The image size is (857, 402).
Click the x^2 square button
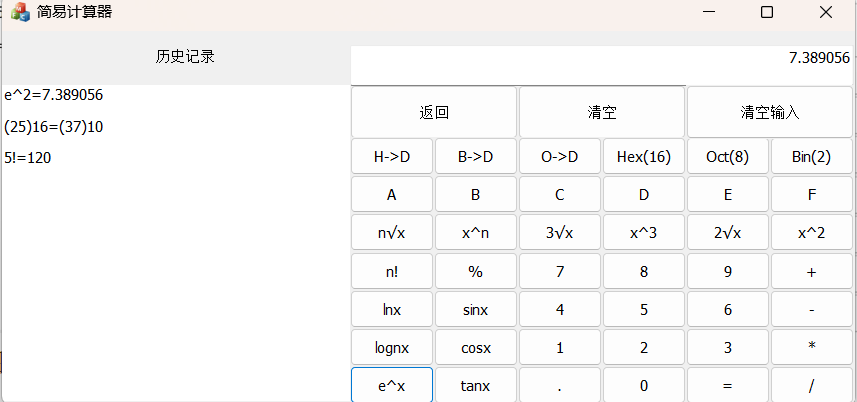click(811, 232)
